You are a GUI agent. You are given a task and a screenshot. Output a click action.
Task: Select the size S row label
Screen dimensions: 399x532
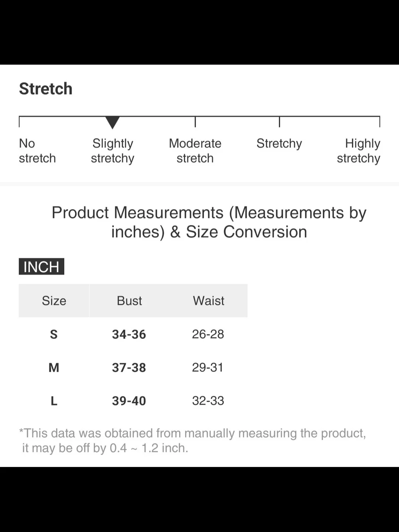pyautogui.click(x=54, y=334)
